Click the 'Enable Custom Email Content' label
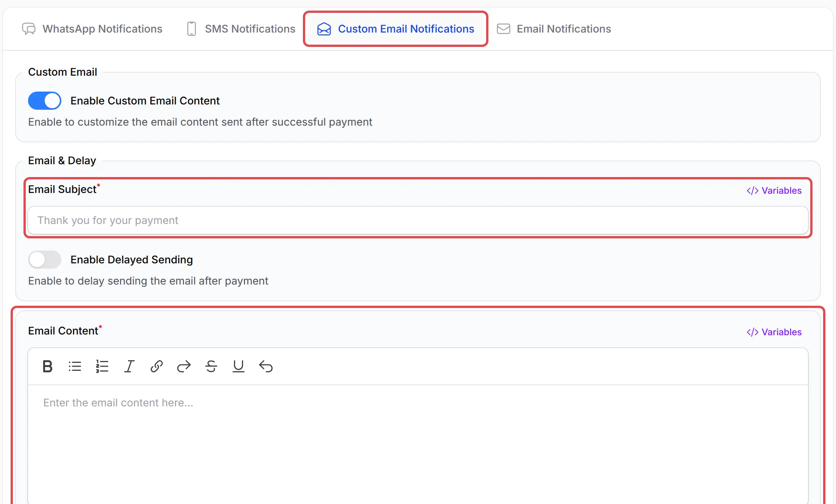Viewport: 836px width, 504px height. [145, 101]
